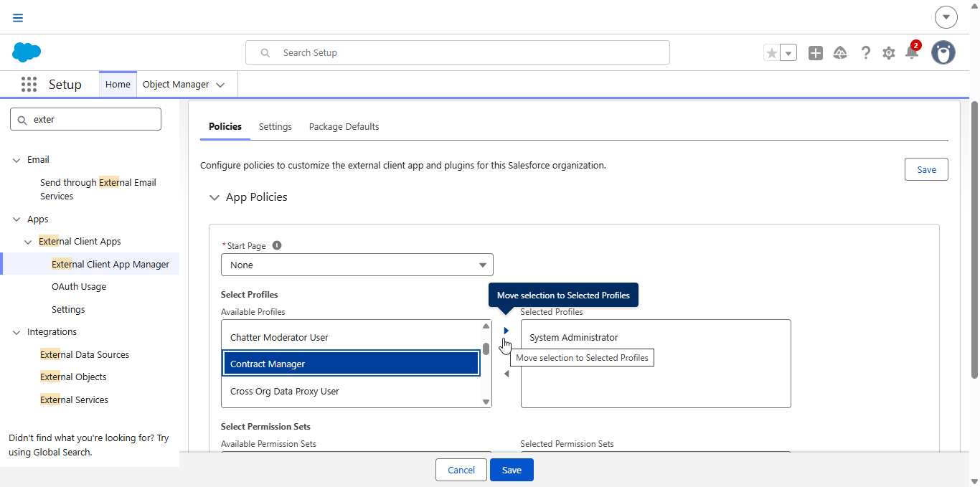Open the App Launcher dots grid
The image size is (980, 487).
pyautogui.click(x=29, y=85)
